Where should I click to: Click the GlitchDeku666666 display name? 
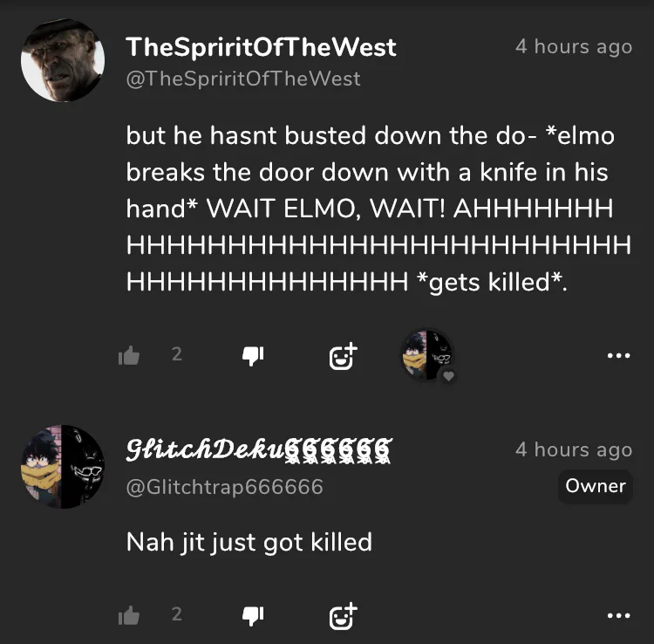258,450
